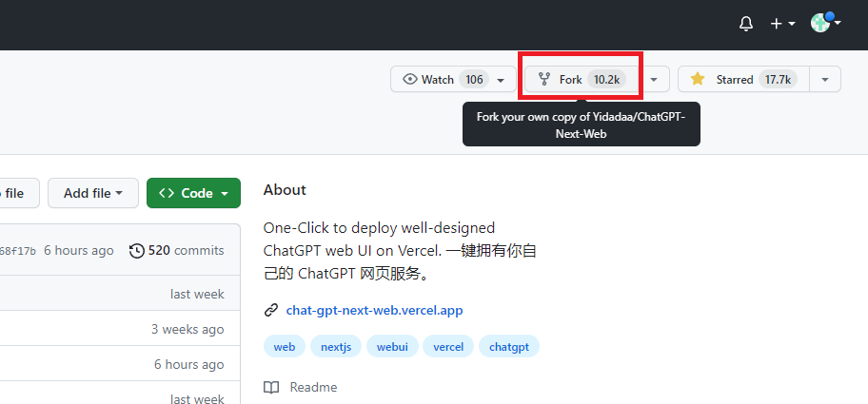Open the Watch notifications dropdown
Viewport: 868px width, 404px height.
[x=453, y=80]
